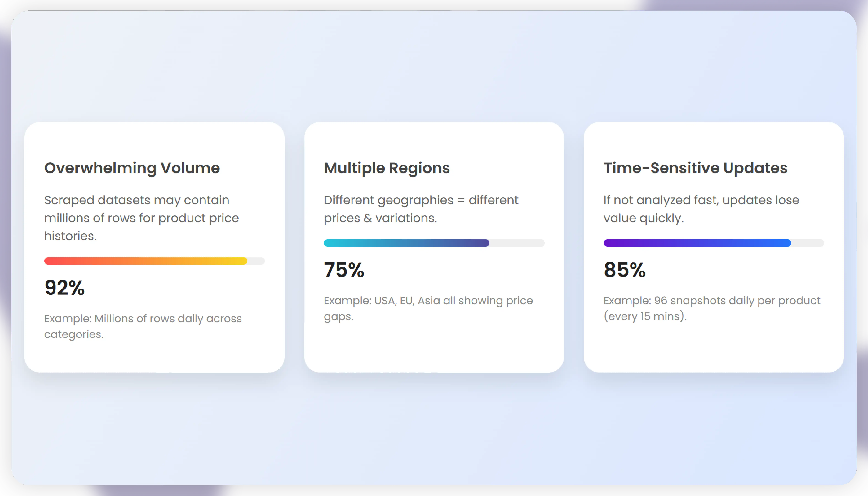Image resolution: width=868 pixels, height=496 pixels.
Task: Click the teal-to-blue progress bar fill
Action: [x=406, y=243]
